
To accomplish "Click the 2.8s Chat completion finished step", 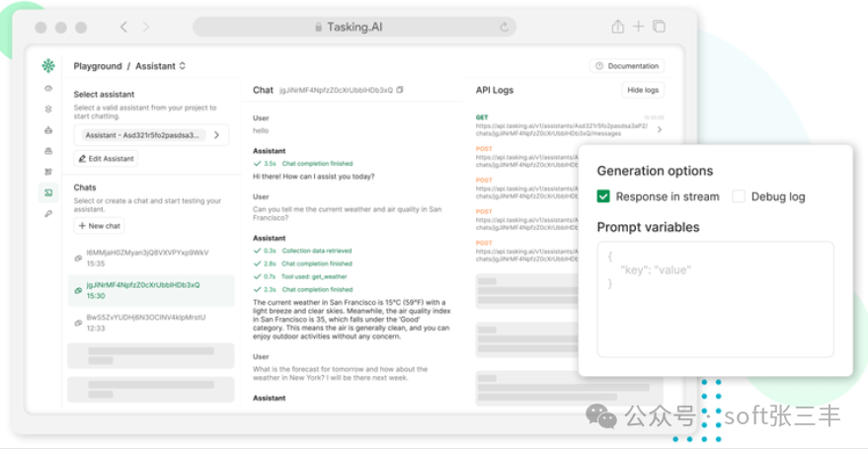I will pyautogui.click(x=303, y=263).
